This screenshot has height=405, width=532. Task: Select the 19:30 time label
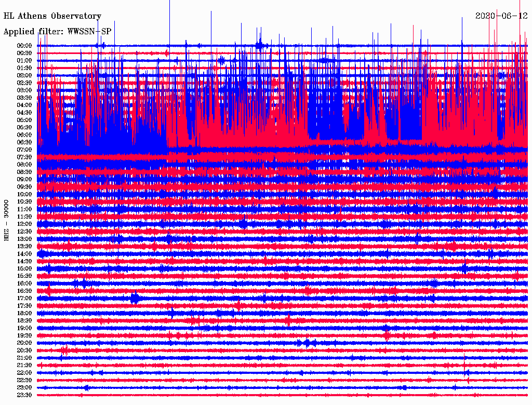24,335
